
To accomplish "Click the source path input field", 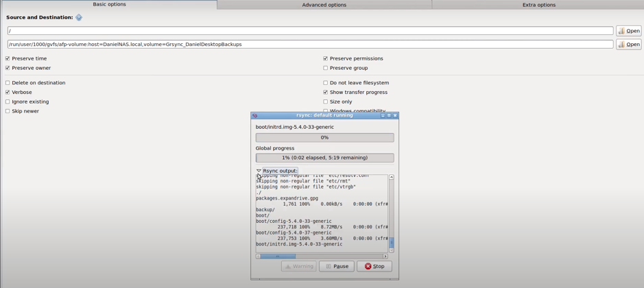I will pos(310,31).
